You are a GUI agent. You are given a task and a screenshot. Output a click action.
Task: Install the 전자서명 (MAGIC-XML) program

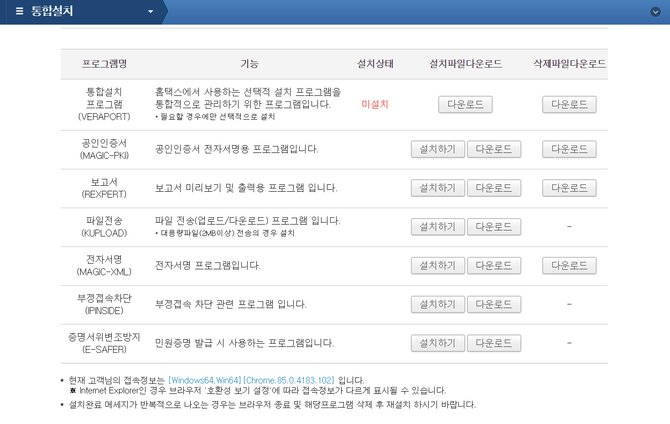pyautogui.click(x=438, y=266)
